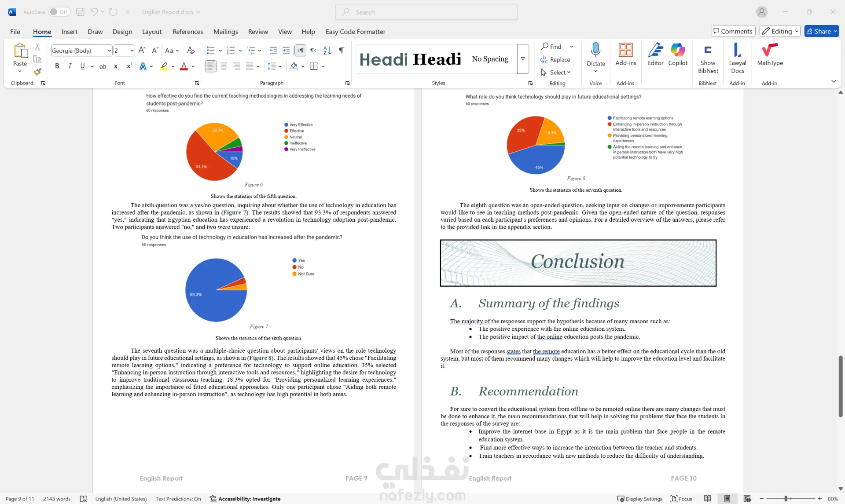Viewport: 845px width, 504px height.
Task: Click the Comments button
Action: (x=733, y=31)
